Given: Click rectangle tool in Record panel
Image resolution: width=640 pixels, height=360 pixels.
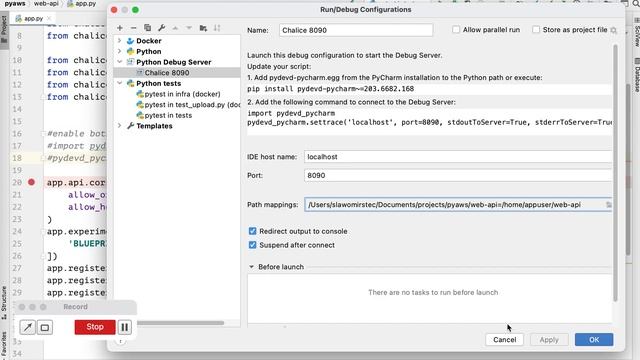Looking at the screenshot, I should point(45,327).
